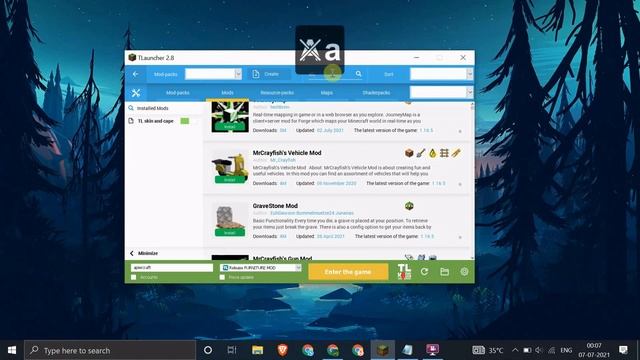Click the battery tray icon

coord(527,350)
